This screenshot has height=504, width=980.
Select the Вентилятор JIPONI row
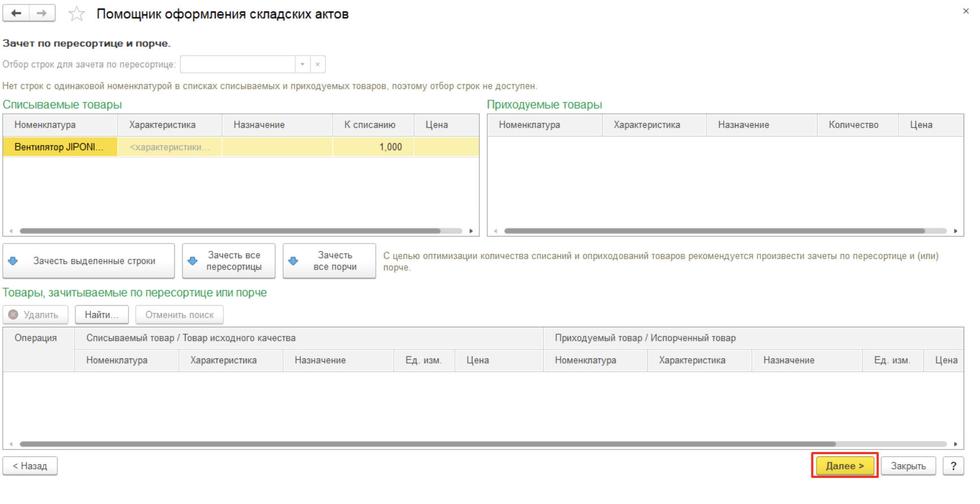(59, 147)
